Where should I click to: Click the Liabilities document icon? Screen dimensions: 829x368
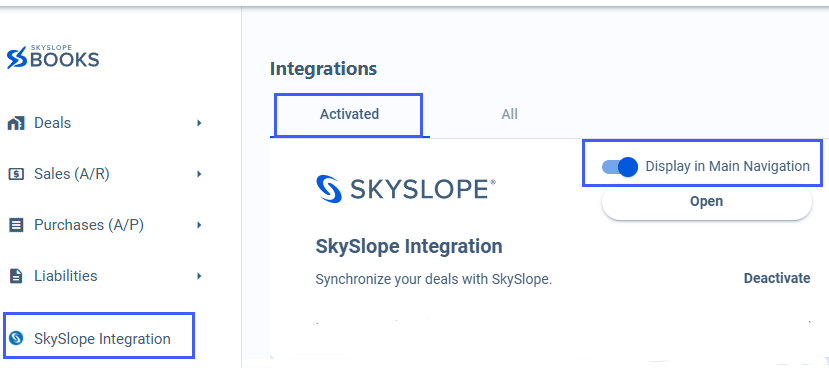point(16,276)
